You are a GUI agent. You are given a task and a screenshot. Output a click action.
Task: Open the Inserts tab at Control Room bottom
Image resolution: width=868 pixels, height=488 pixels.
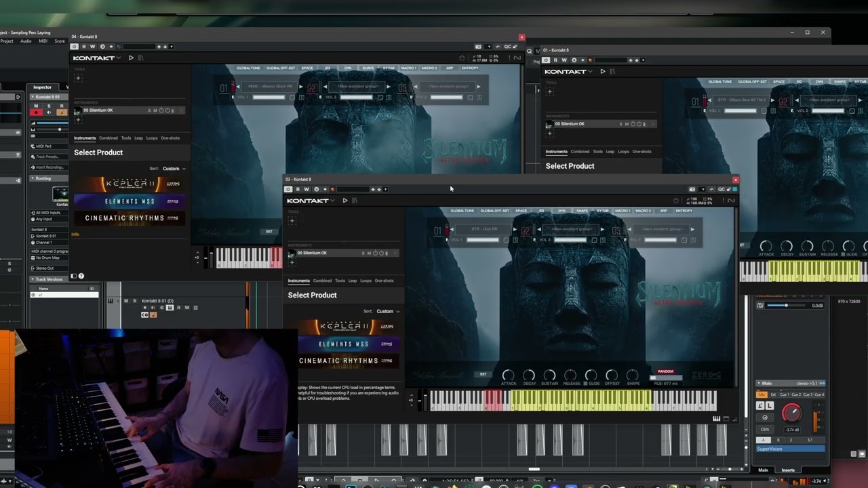click(x=788, y=470)
